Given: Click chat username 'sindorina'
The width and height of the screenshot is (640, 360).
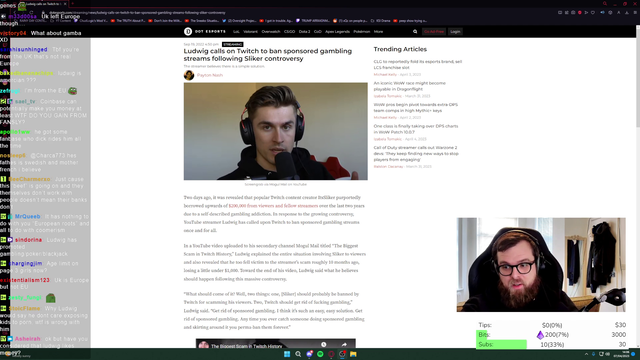Looking at the screenshot, I should [x=28, y=240].
